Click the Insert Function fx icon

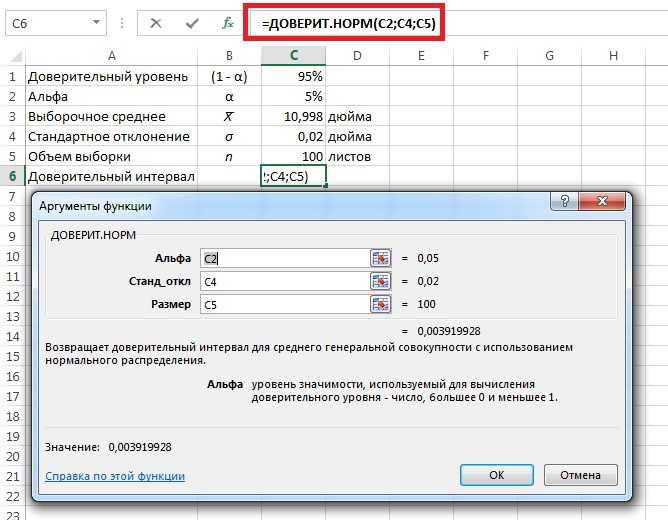pos(228,23)
